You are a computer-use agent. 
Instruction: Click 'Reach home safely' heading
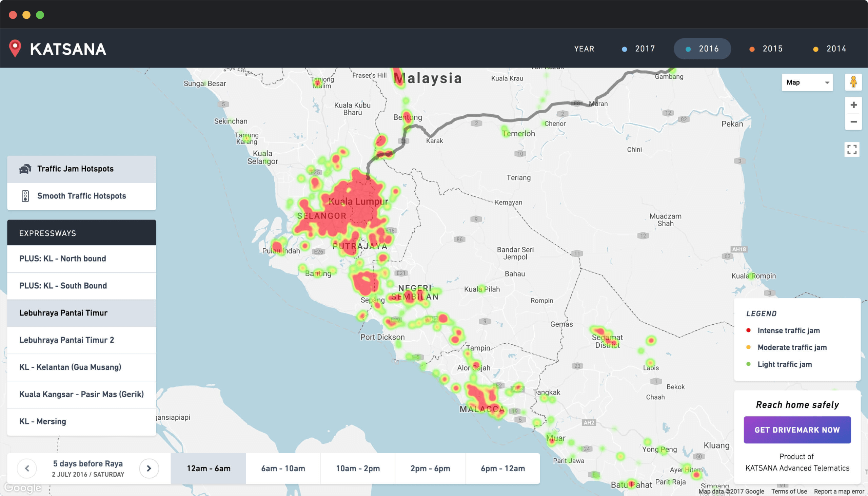(797, 405)
